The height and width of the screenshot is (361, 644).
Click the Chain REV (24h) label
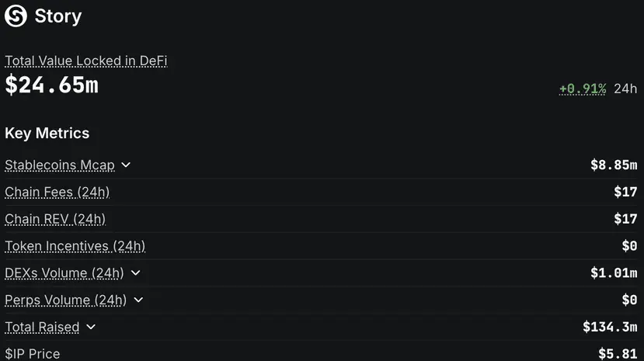click(x=55, y=219)
